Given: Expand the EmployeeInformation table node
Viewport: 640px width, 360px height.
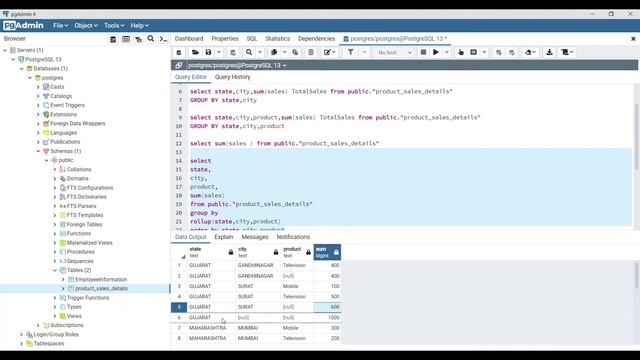Looking at the screenshot, I should [x=63, y=279].
